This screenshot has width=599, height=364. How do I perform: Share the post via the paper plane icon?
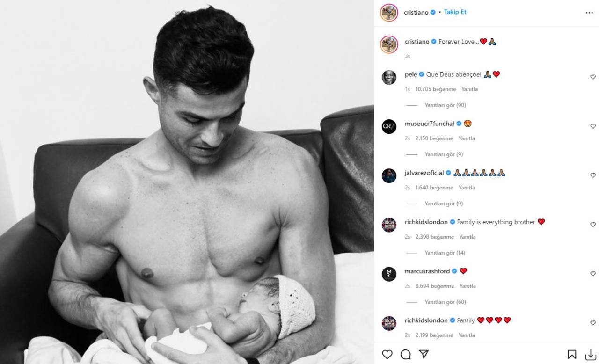pyautogui.click(x=424, y=354)
